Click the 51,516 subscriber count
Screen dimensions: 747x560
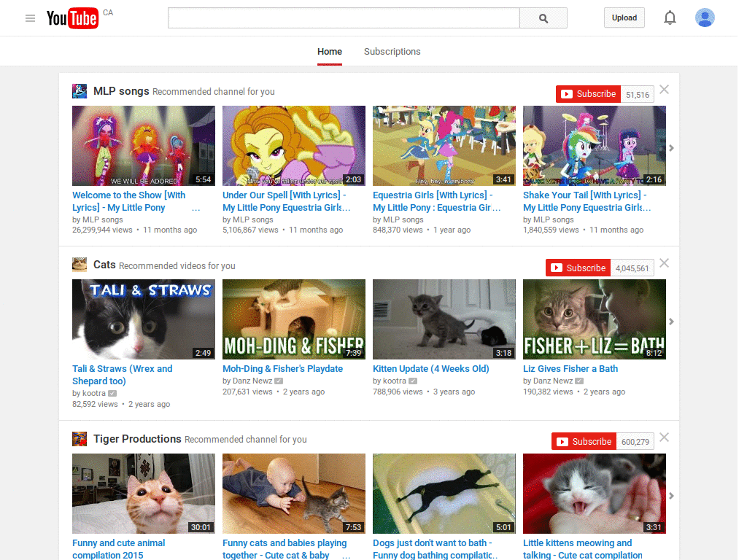click(x=638, y=94)
